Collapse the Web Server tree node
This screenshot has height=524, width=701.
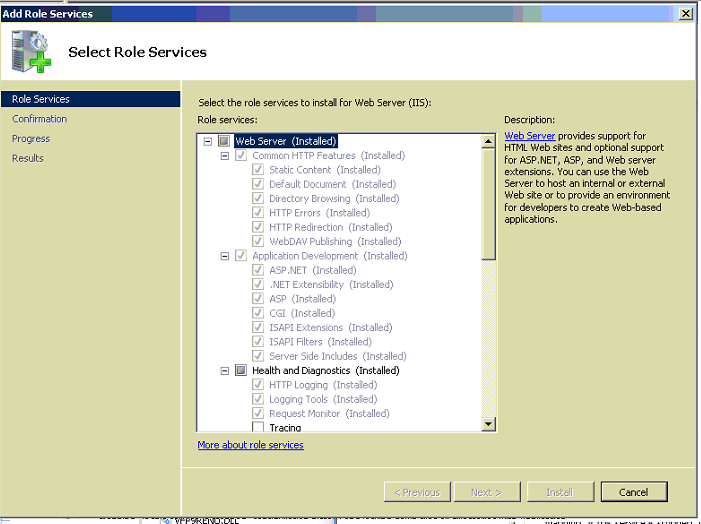pos(207,142)
